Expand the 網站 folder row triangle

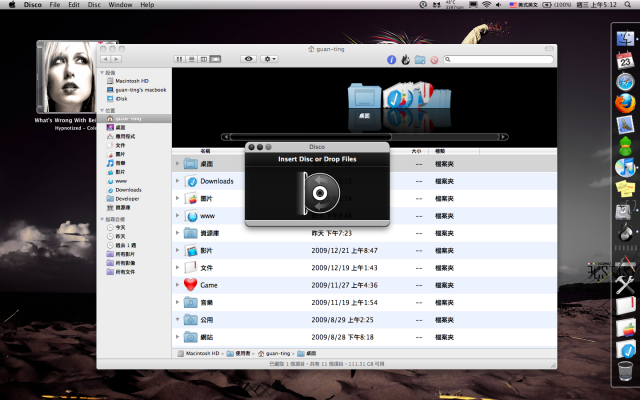(x=178, y=337)
